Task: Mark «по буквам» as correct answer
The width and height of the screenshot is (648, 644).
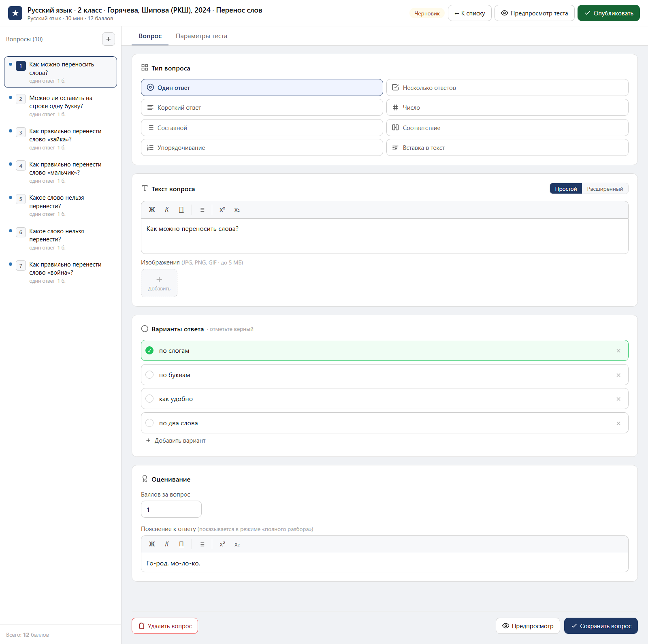Action: 149,375
